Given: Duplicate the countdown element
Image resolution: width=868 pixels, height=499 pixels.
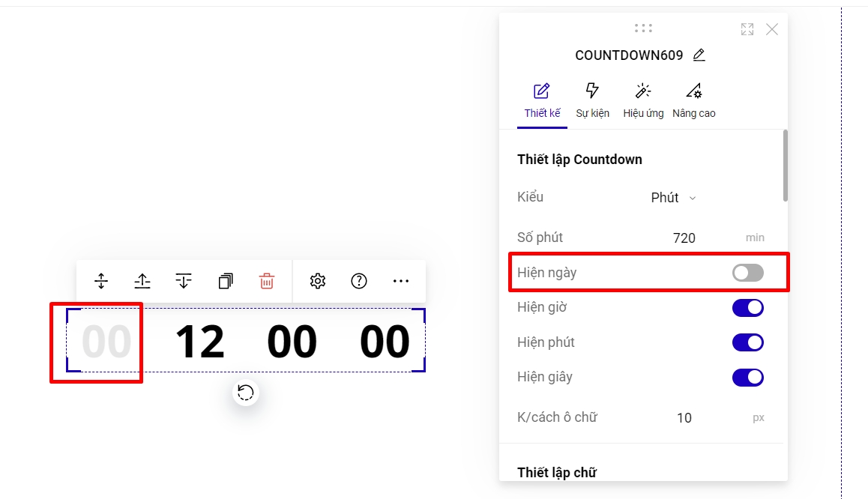Looking at the screenshot, I should pyautogui.click(x=226, y=281).
